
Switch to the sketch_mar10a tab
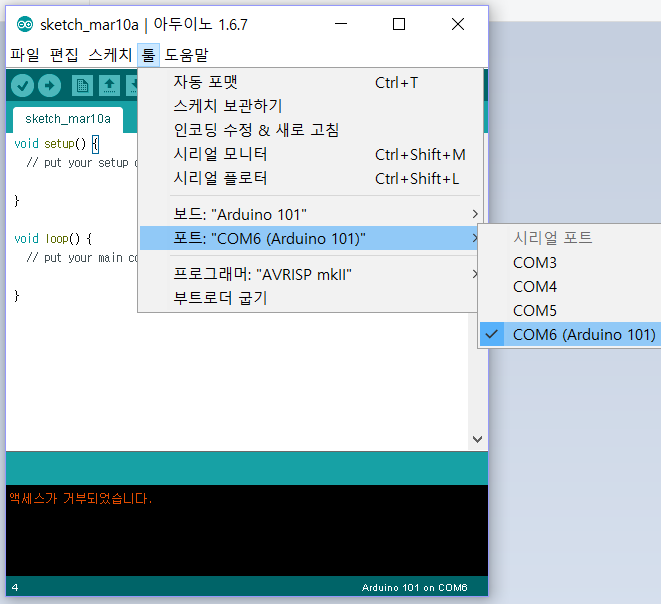(68, 119)
